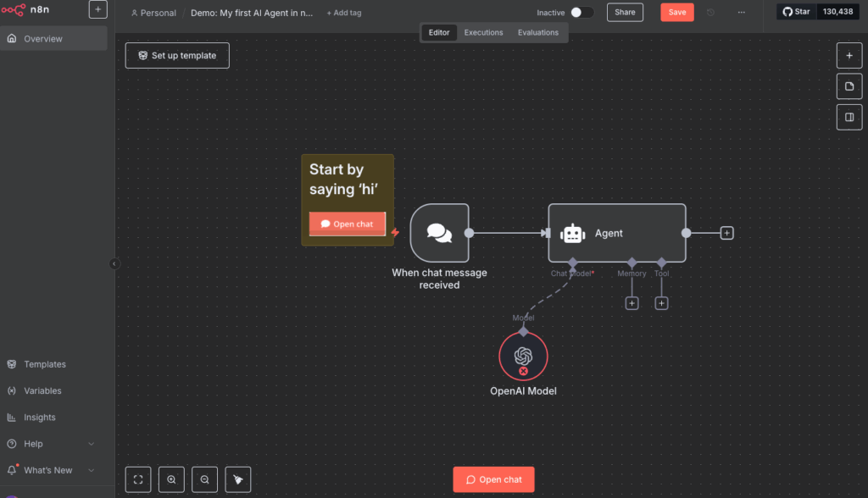
Task: Fit the workflow to the view
Action: 138,479
